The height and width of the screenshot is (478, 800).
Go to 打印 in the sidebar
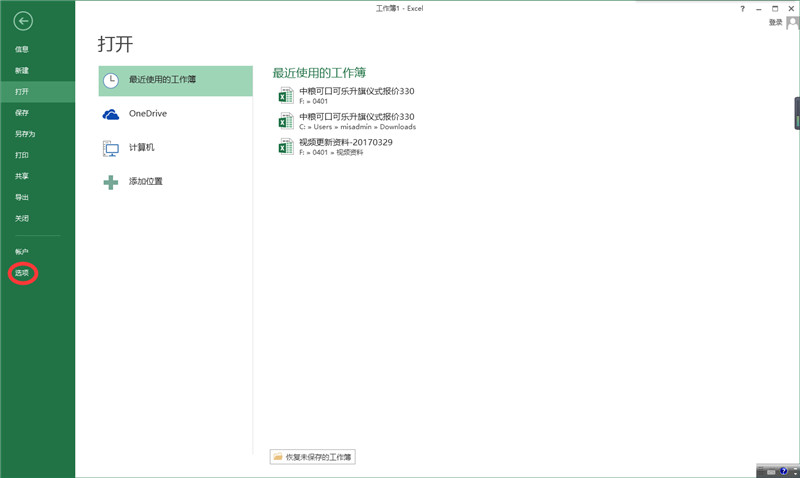tap(22, 155)
